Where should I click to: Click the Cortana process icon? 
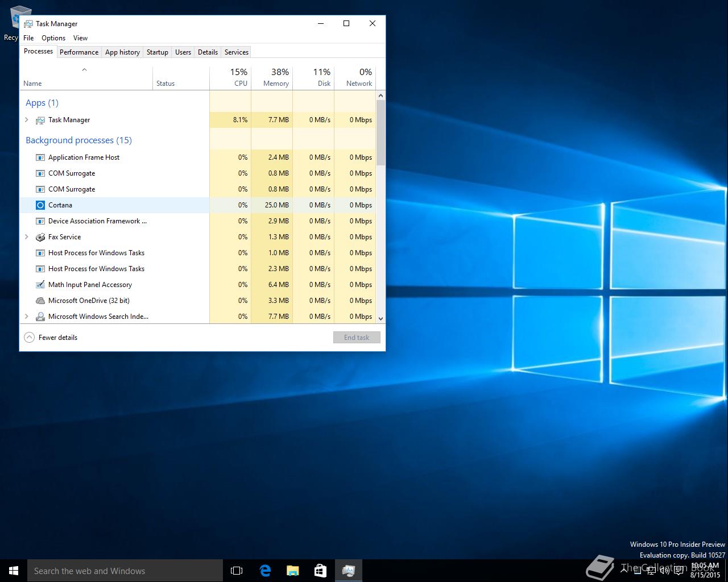[x=40, y=205]
